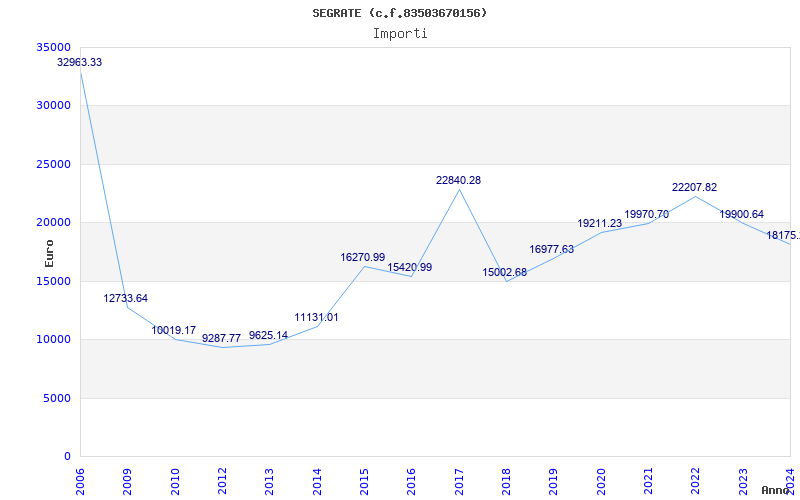Click the Euro y-axis title
Screen dimensions: 800x500
pos(49,254)
